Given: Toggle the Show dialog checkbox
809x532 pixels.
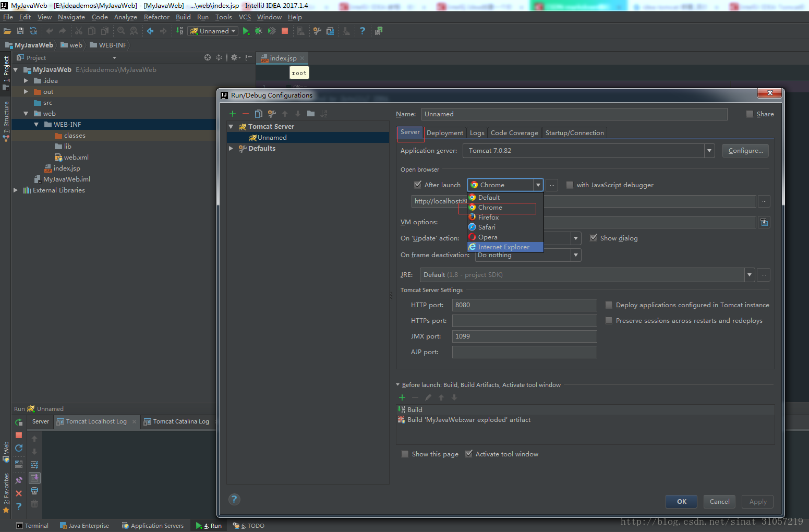Looking at the screenshot, I should coord(594,238).
